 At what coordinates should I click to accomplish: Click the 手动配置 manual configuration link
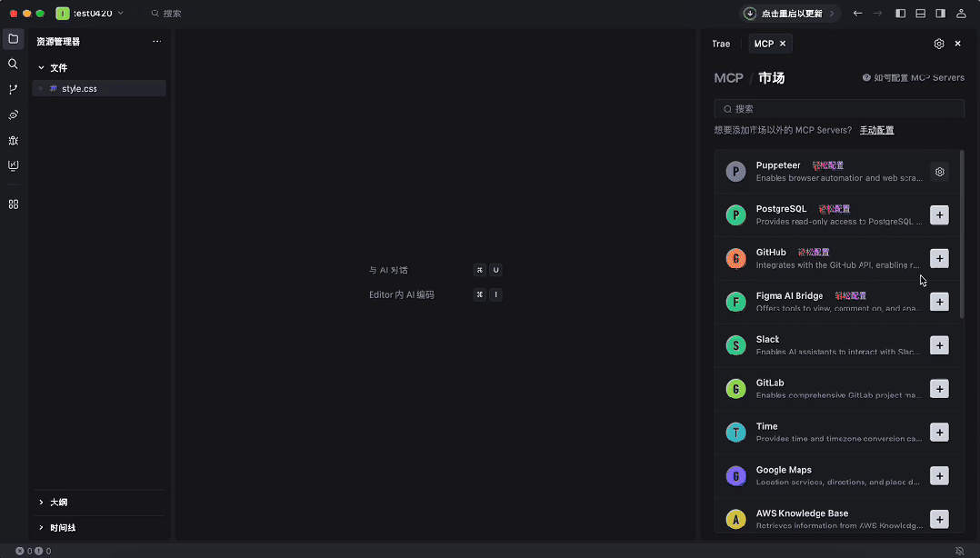click(x=876, y=130)
